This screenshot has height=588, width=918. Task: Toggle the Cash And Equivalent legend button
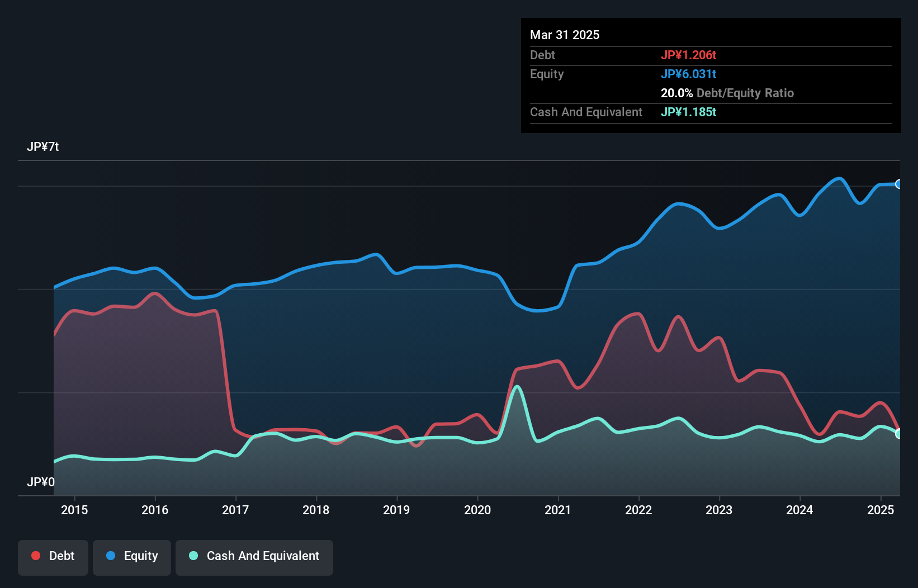coord(254,557)
